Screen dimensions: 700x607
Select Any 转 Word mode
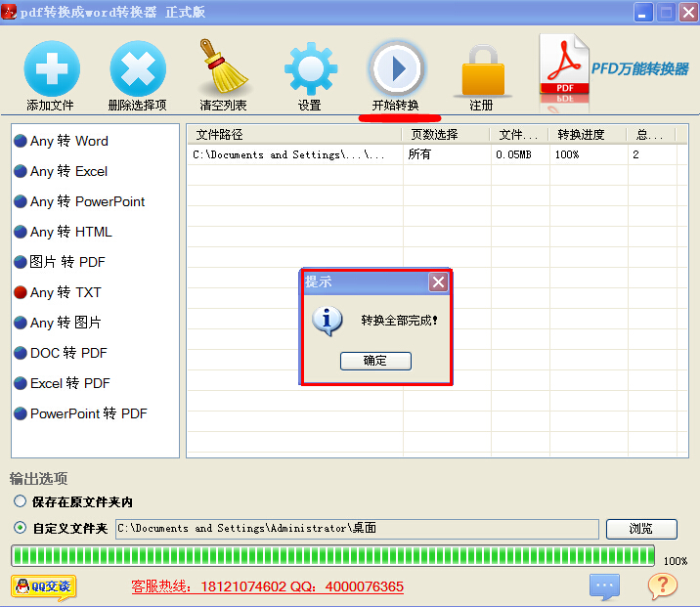click(x=62, y=141)
